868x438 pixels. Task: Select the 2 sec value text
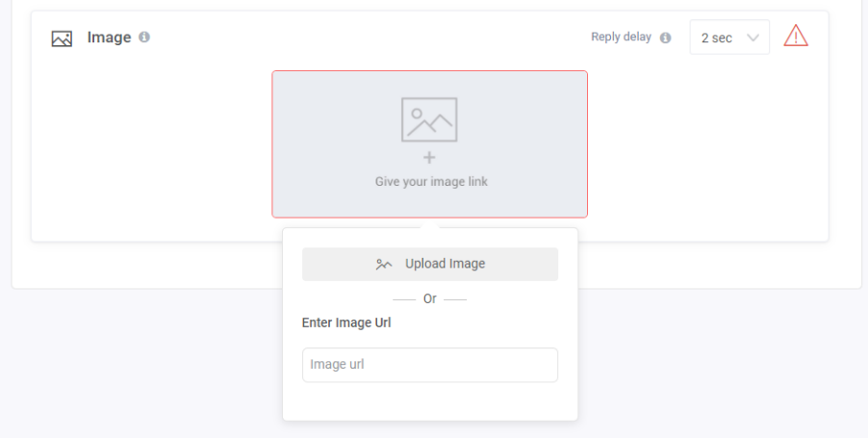(716, 38)
